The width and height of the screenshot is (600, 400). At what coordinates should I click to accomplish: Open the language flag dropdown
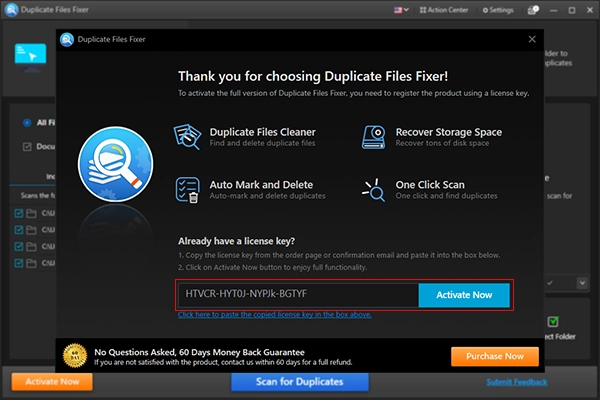(x=401, y=10)
